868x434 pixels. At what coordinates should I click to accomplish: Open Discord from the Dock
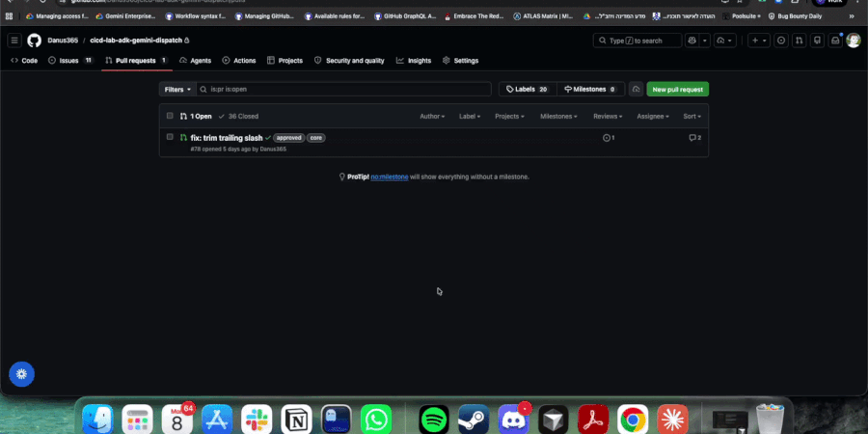[x=513, y=420]
